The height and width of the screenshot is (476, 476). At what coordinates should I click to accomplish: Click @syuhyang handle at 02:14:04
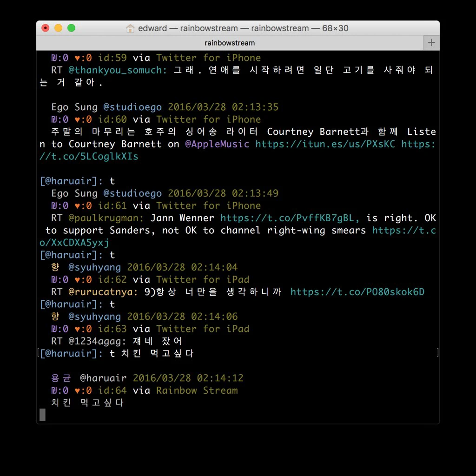point(94,267)
